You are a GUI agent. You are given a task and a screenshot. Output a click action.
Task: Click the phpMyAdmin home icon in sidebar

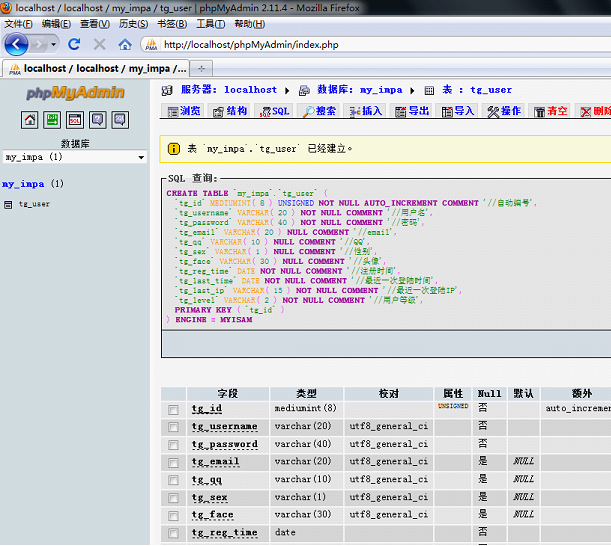coord(30,120)
